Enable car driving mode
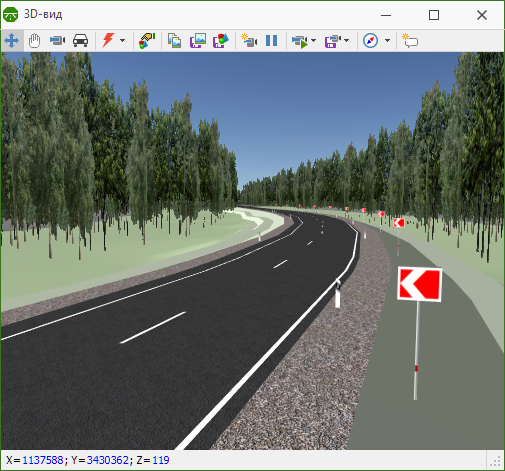Image resolution: width=505 pixels, height=471 pixels. click(80, 41)
